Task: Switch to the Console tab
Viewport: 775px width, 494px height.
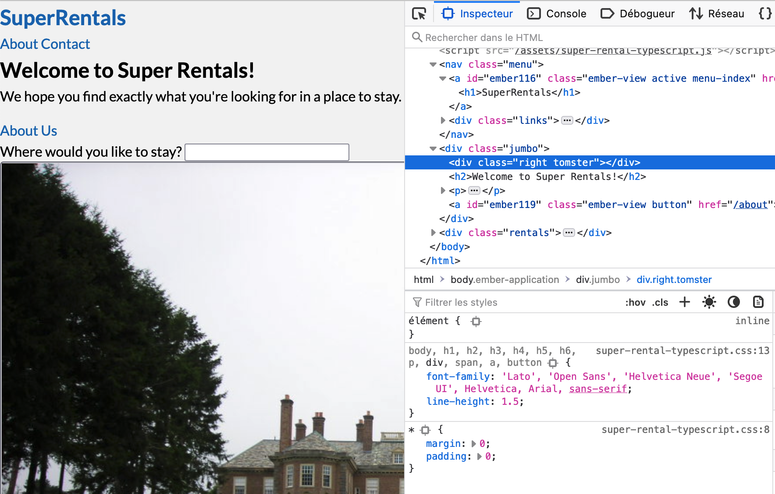Action: (557, 14)
